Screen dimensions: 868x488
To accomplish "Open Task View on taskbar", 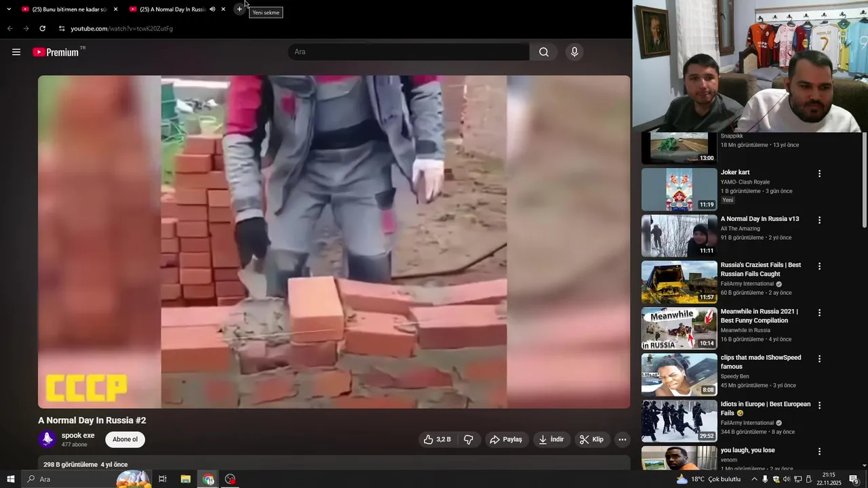I will 163,479.
